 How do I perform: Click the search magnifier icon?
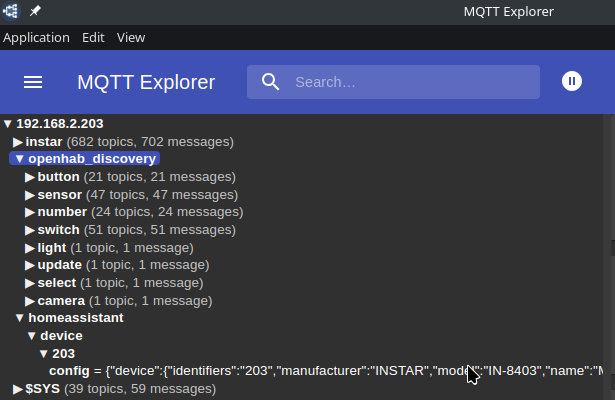[270, 82]
